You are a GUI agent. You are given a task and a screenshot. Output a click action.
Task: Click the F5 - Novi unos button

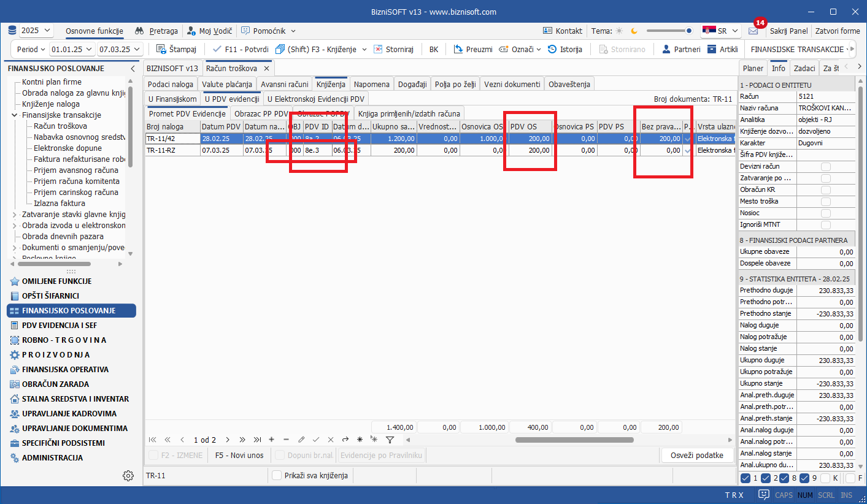239,455
